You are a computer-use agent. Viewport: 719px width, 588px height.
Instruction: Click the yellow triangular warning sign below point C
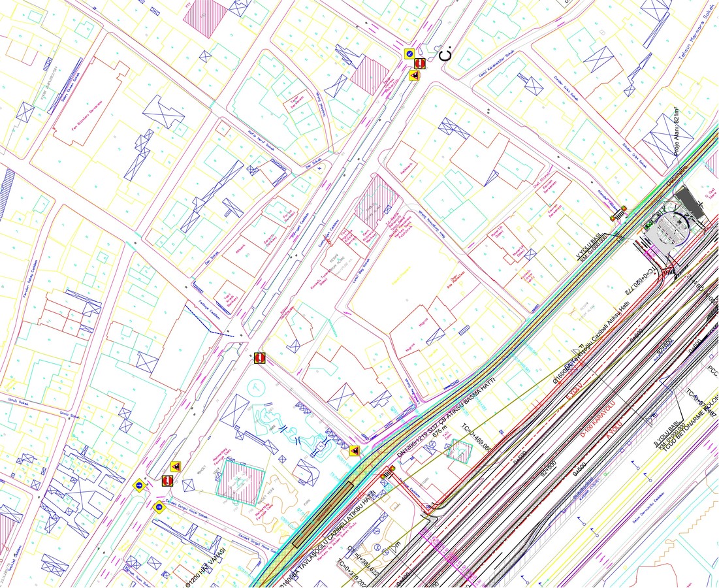(x=415, y=75)
